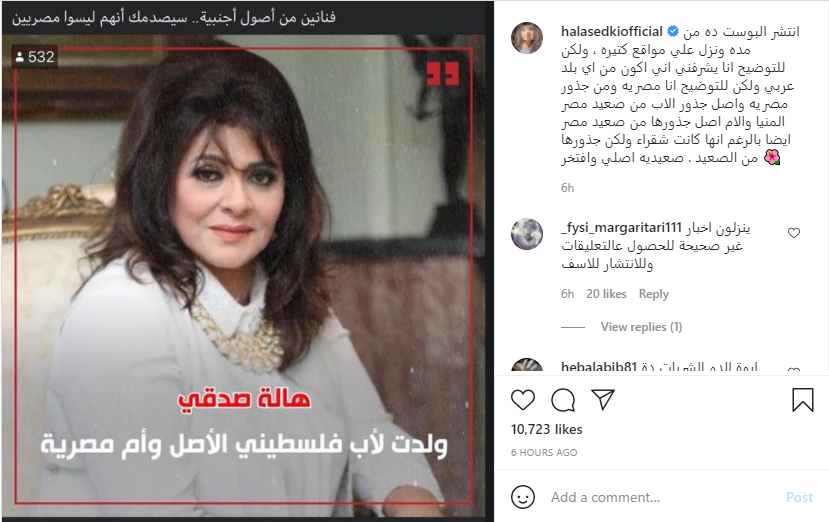Click halasedkiofficial profile avatar
Viewport: 829px width, 522px height.
click(527, 38)
